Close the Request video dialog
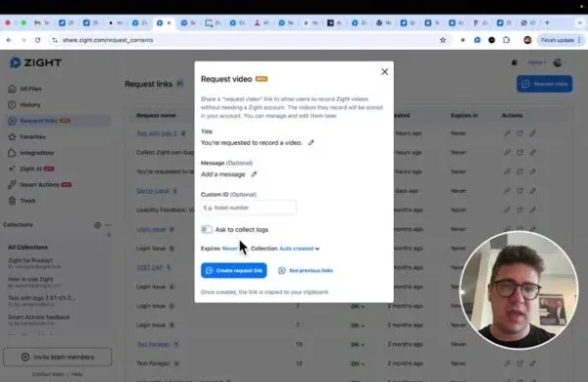This screenshot has height=382, width=588. pos(384,72)
